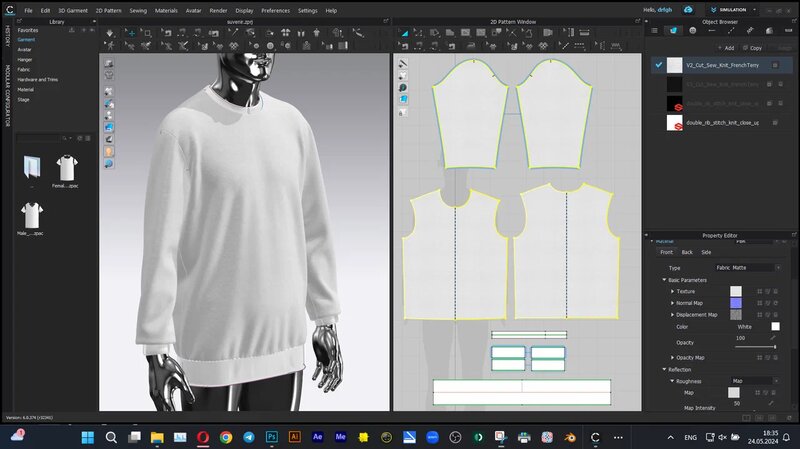Open the Garment library category
This screenshot has width=800, height=449.
(x=27, y=39)
